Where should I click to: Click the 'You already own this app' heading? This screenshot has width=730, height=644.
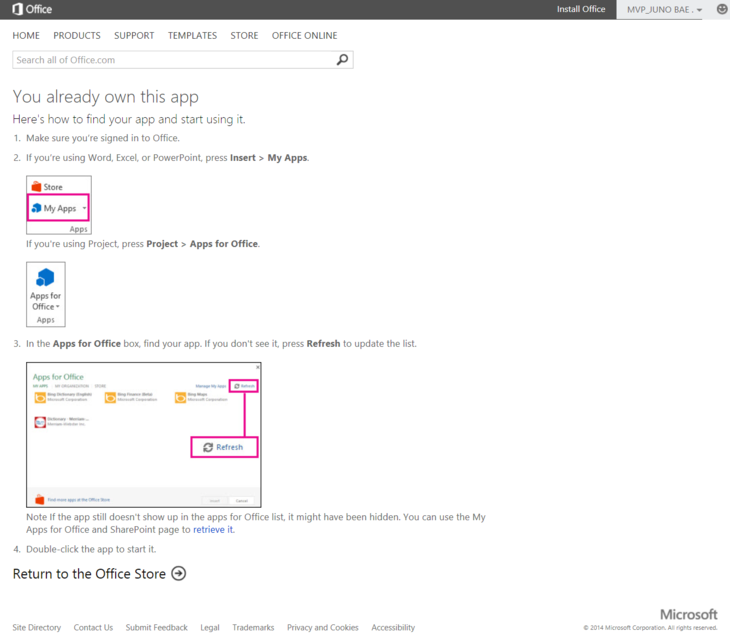click(106, 97)
